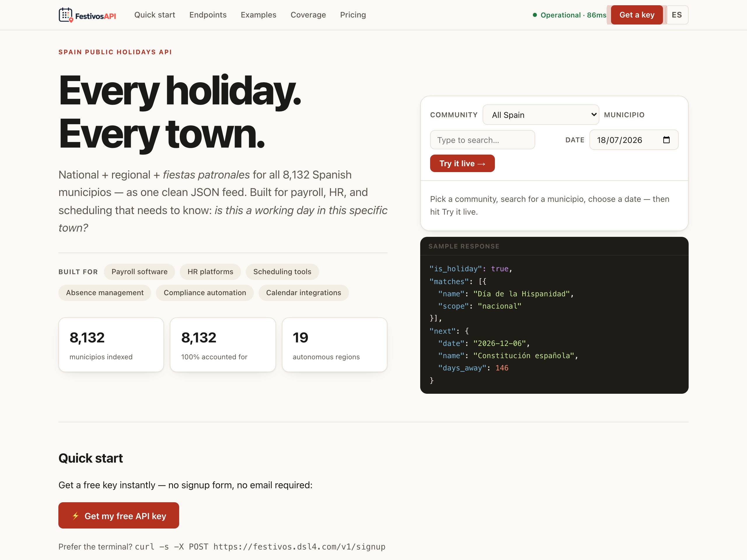
Task: Click the "nacional" scope value
Action: click(x=500, y=306)
